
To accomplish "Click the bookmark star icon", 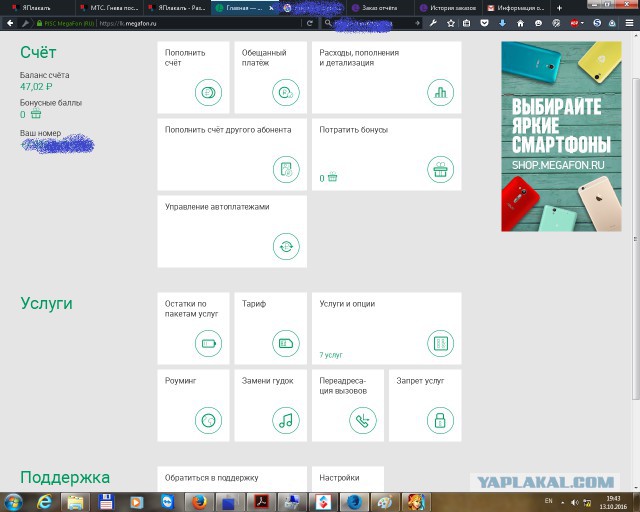I will click(451, 23).
